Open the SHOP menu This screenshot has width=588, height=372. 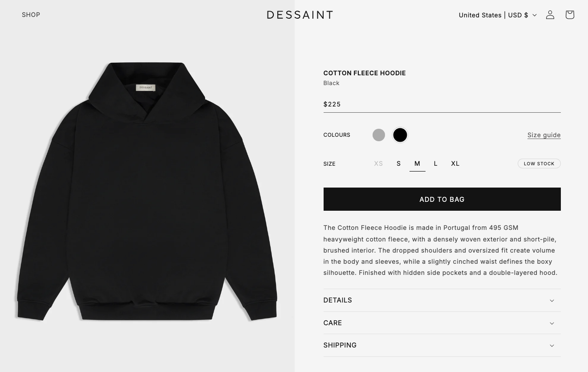pyautogui.click(x=31, y=15)
